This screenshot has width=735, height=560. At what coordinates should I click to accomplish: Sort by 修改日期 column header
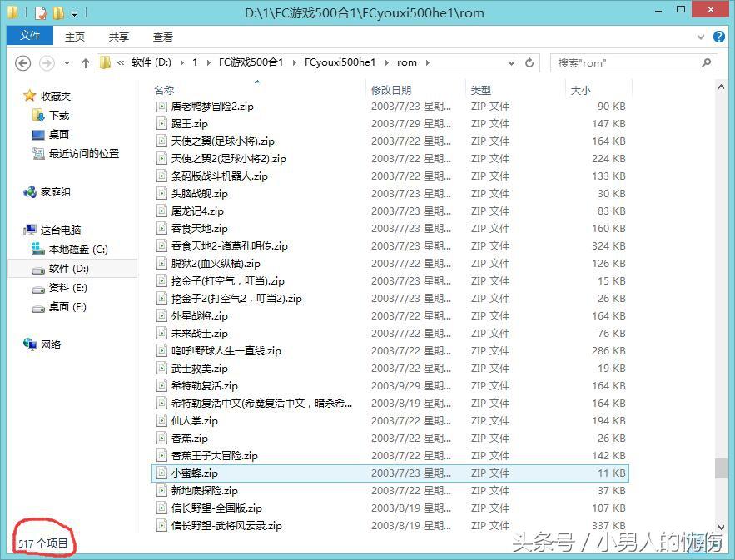pyautogui.click(x=391, y=90)
